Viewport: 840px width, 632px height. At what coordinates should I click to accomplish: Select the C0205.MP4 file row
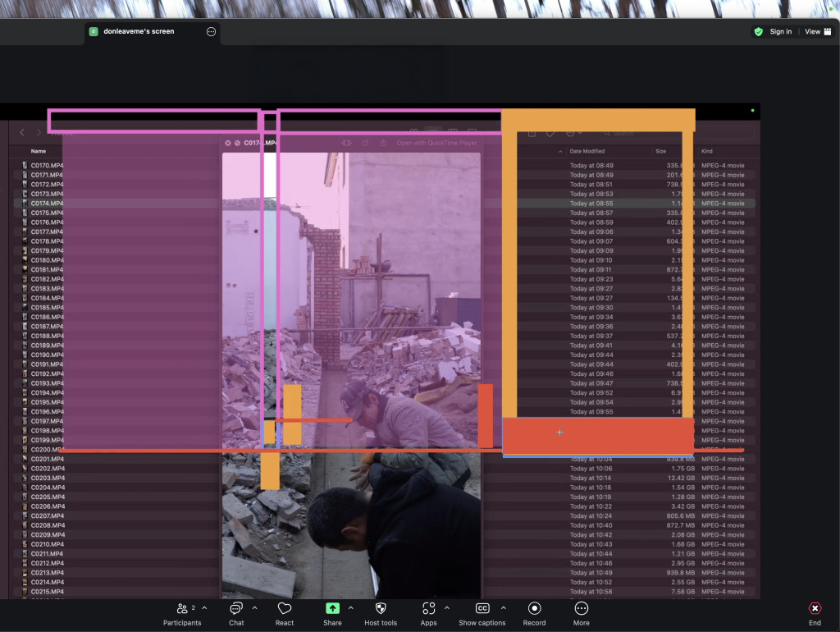point(48,497)
